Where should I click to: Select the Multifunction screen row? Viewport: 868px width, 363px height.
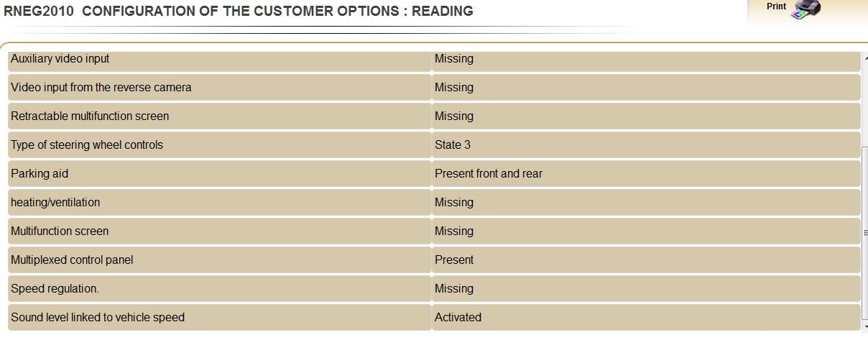point(434,231)
